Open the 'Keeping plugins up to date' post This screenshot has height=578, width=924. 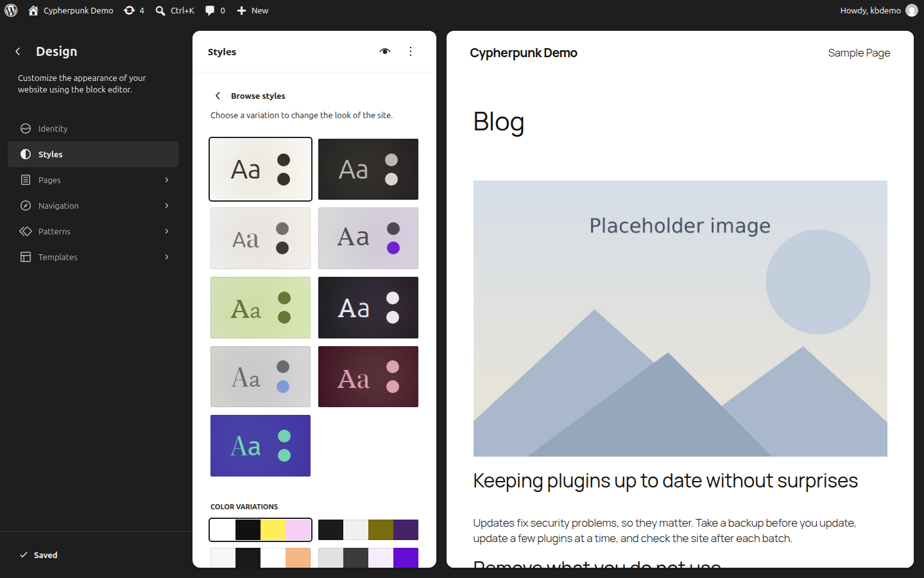665,480
